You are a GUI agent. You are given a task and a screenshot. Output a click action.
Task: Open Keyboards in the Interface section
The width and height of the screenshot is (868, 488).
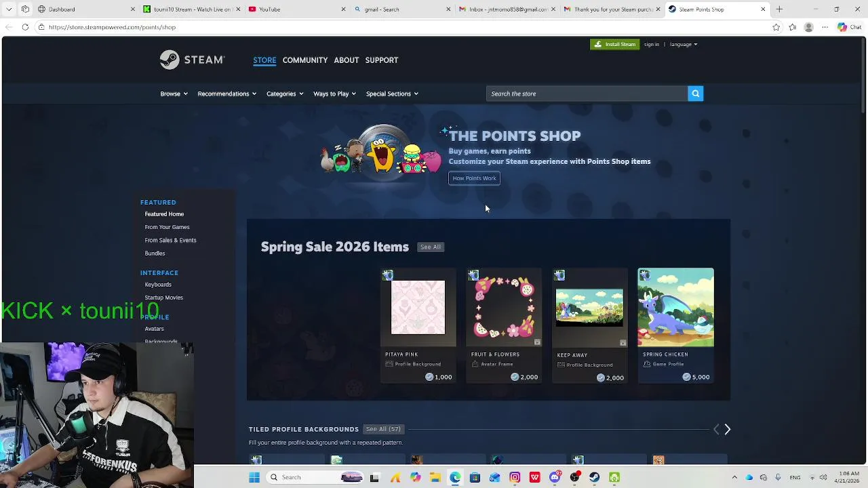tap(158, 285)
